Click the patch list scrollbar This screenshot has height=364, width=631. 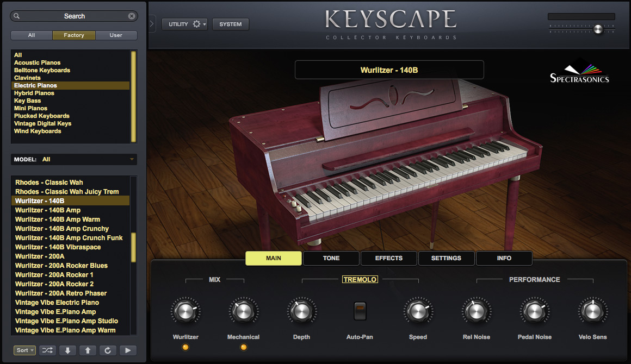(x=133, y=248)
